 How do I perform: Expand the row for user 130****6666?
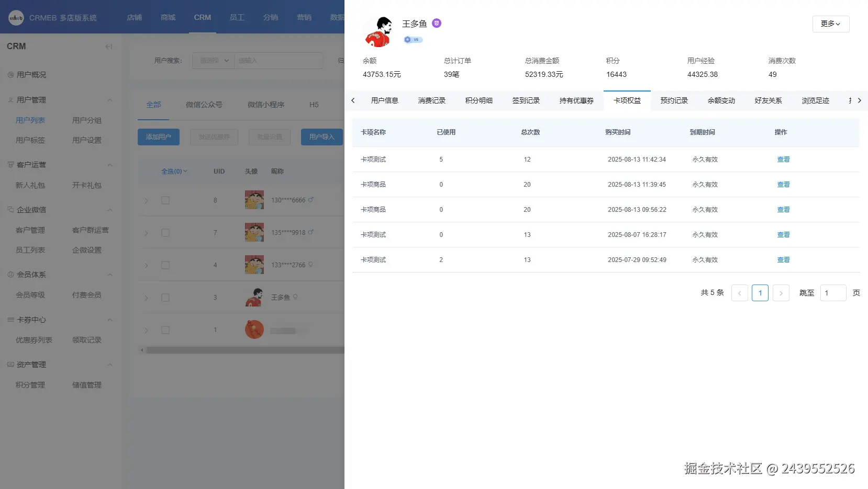pos(147,201)
